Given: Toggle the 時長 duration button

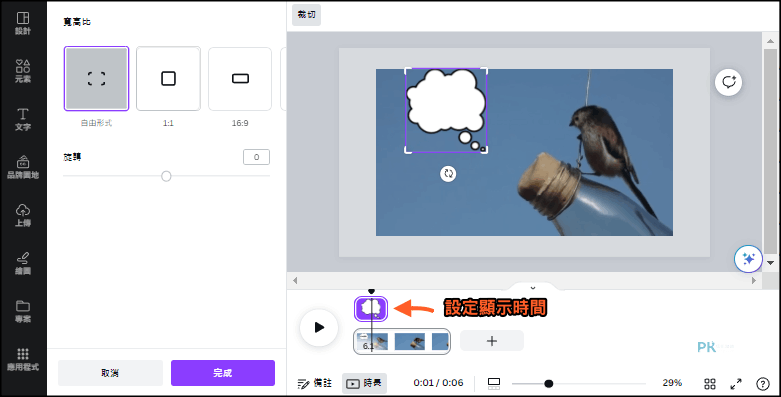Looking at the screenshot, I should pos(364,383).
